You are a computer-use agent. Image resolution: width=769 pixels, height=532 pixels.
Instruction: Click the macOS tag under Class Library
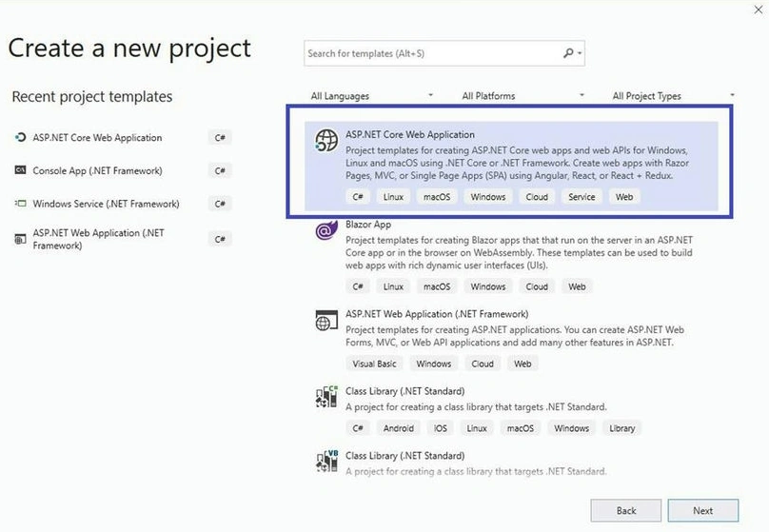pyautogui.click(x=521, y=428)
